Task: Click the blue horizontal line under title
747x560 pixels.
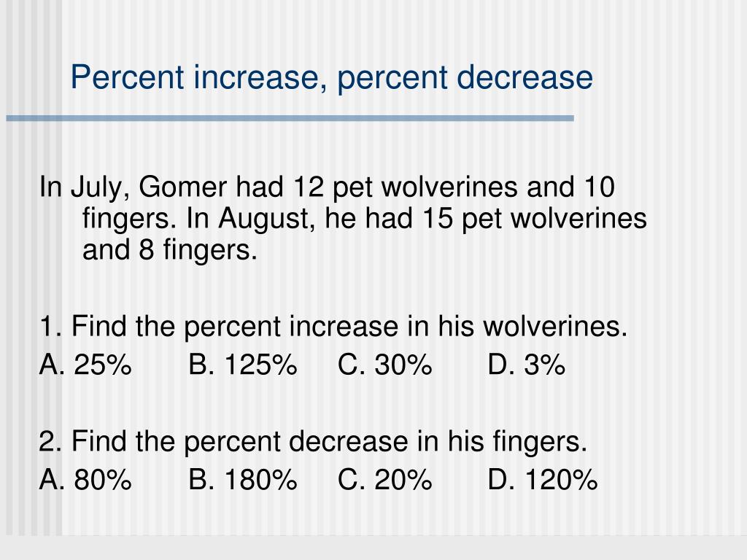Action: pyautogui.click(x=290, y=118)
